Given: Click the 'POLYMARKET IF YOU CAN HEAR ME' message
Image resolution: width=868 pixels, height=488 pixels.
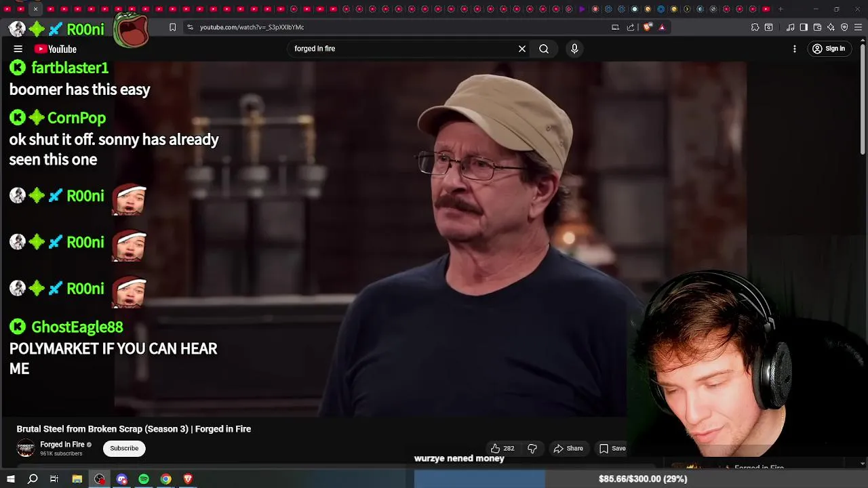Looking at the screenshot, I should coord(113,358).
